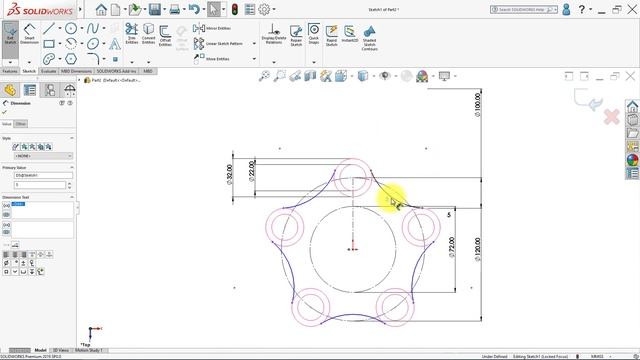640x360 pixels.
Task: Click the Rebuild traffic light icon
Action: pos(235,9)
